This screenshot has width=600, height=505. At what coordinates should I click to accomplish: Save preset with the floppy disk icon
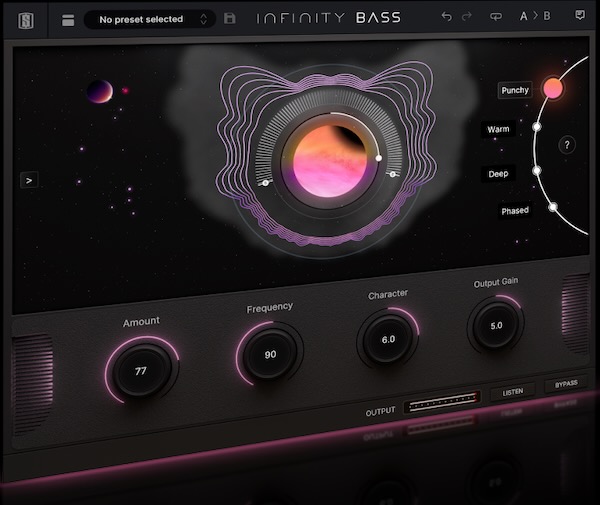[230, 18]
